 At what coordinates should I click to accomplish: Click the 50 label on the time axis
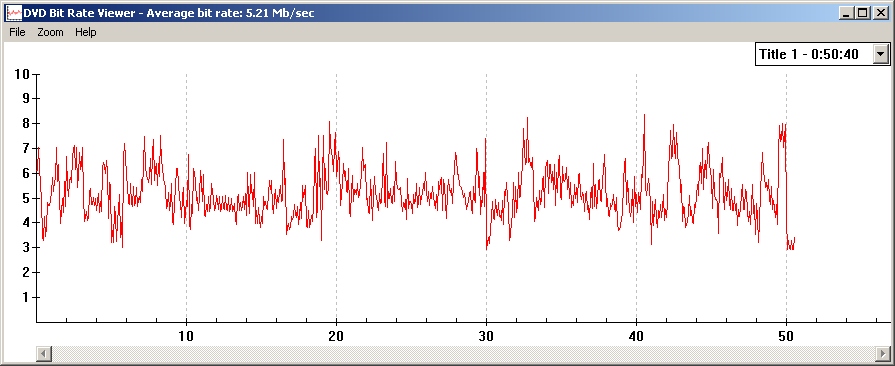tap(787, 336)
